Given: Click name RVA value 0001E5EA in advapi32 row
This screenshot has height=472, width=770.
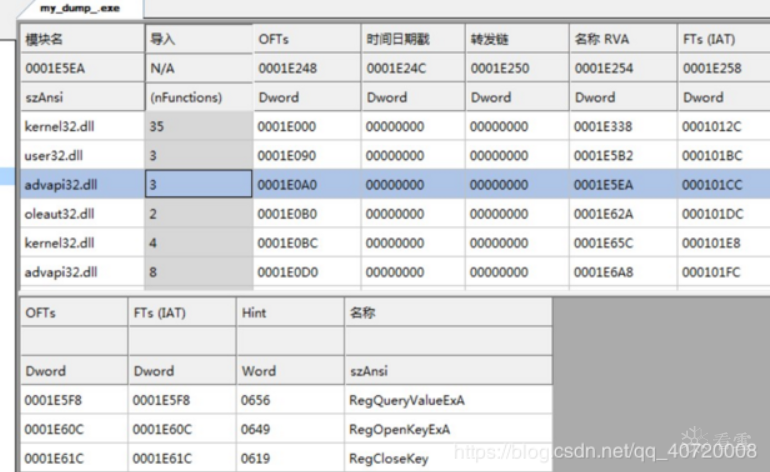Looking at the screenshot, I should click(x=603, y=185).
